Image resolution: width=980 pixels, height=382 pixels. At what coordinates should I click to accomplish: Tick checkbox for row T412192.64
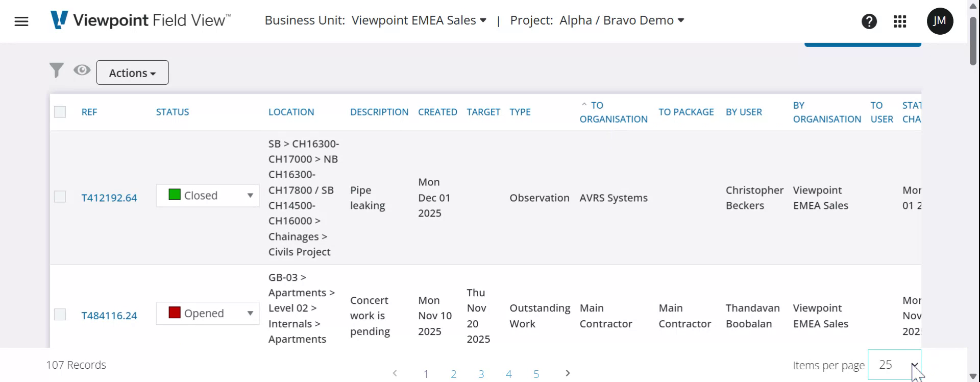pos(60,197)
